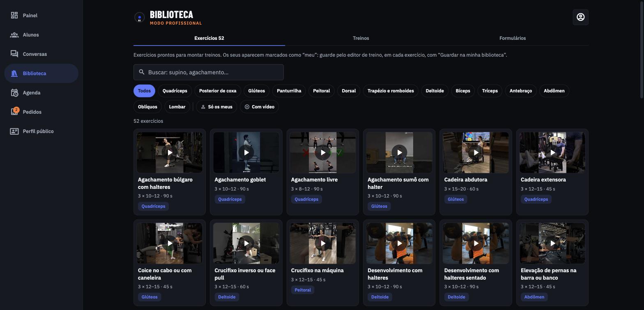Filter by Lombar chip
This screenshot has width=644, height=310.
[177, 107]
